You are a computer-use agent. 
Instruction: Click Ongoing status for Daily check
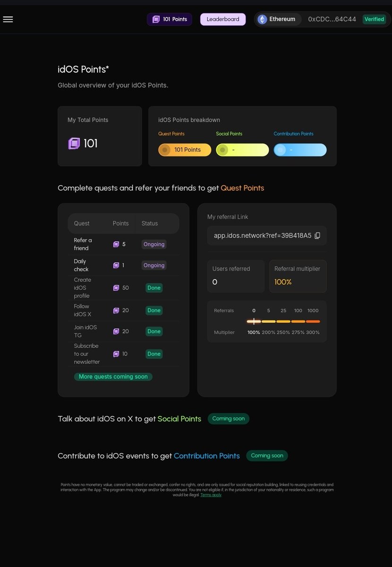click(154, 266)
